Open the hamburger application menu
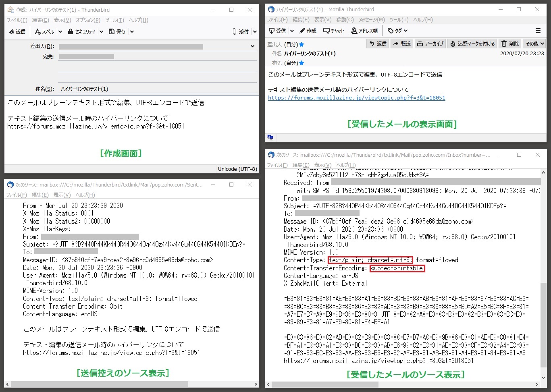Image resolution: width=551 pixels, height=392 pixels. coord(538,31)
